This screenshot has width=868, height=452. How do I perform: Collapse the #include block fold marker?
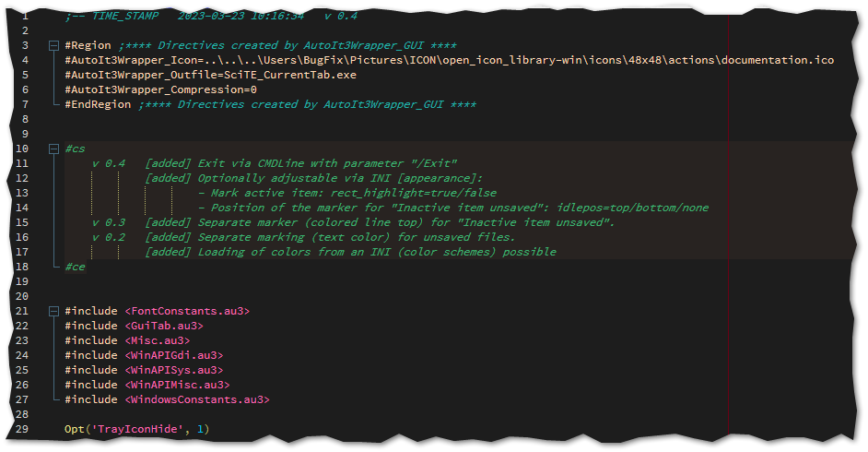pos(53,311)
